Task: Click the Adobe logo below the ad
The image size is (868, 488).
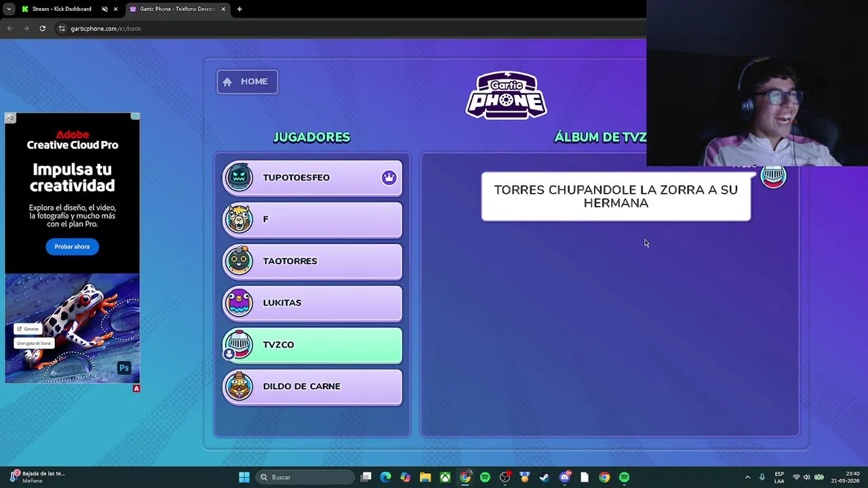Action: (136, 388)
